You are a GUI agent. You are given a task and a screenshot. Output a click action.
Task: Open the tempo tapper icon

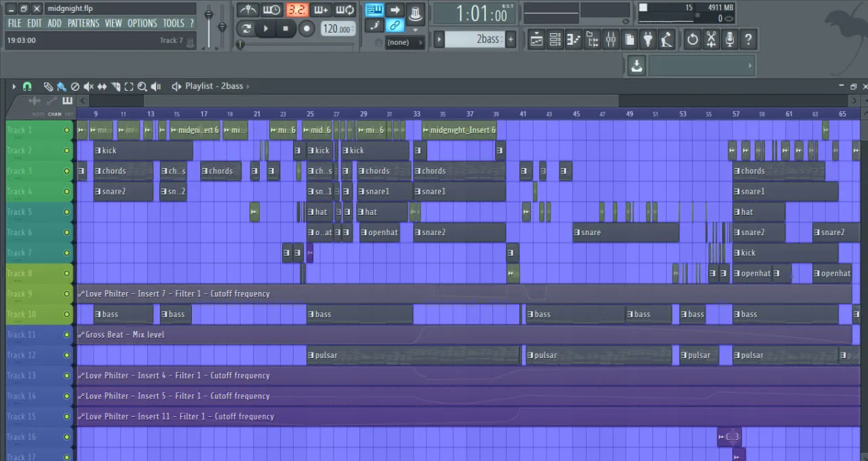(x=667, y=40)
